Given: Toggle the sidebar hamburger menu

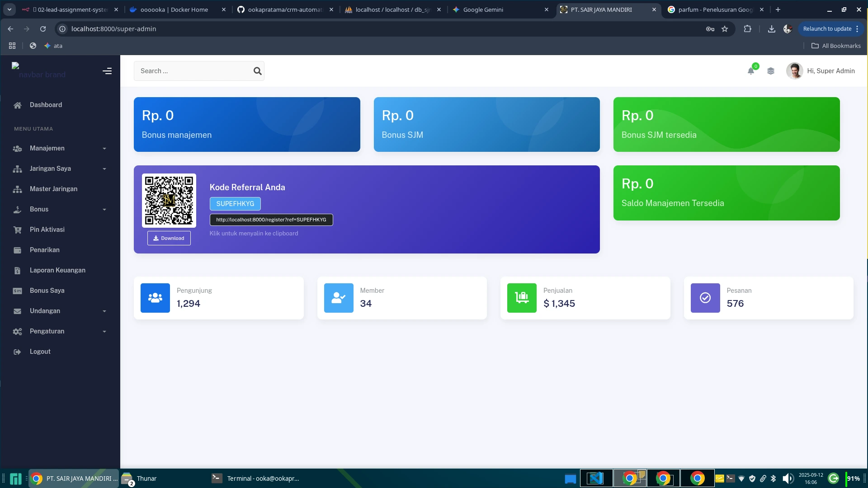Looking at the screenshot, I should point(107,71).
